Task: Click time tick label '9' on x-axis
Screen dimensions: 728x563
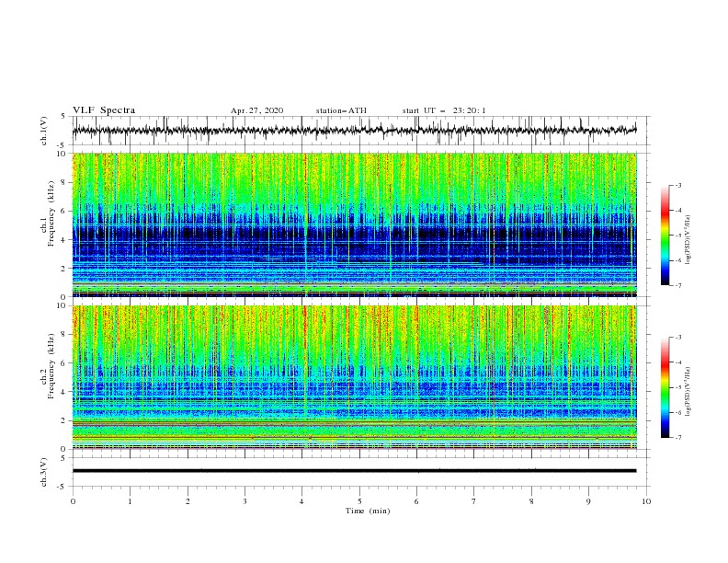Action: pyautogui.click(x=588, y=501)
